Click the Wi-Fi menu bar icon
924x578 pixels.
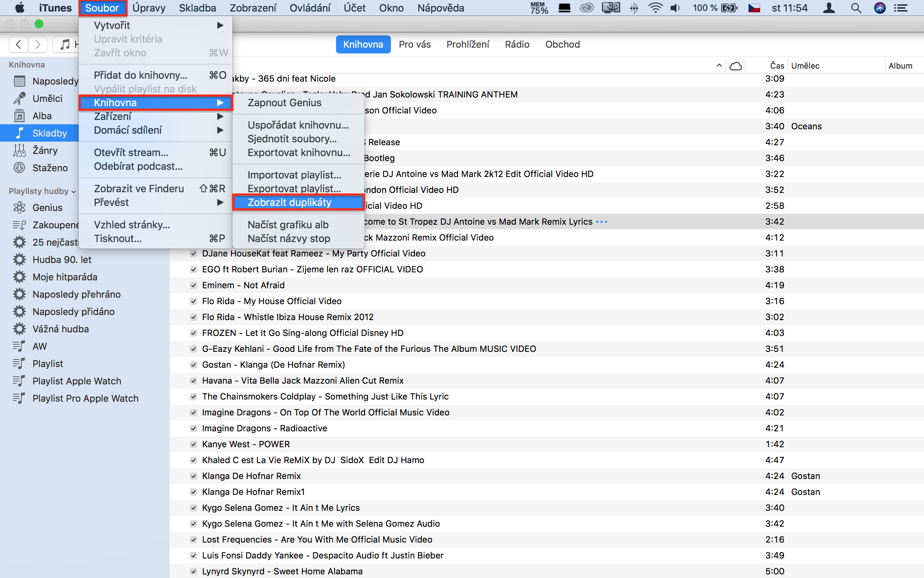click(655, 8)
